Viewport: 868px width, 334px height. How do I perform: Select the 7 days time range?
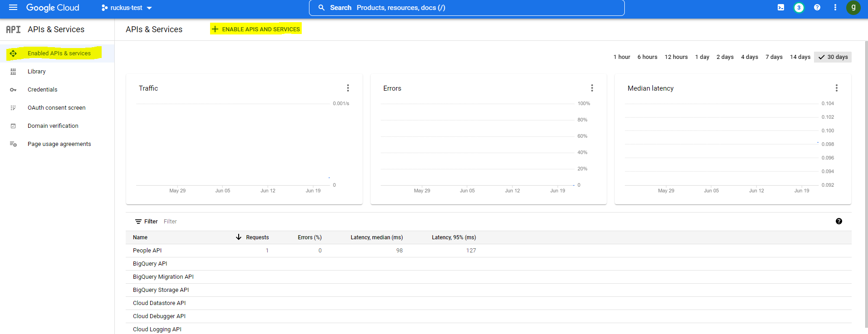coord(774,57)
